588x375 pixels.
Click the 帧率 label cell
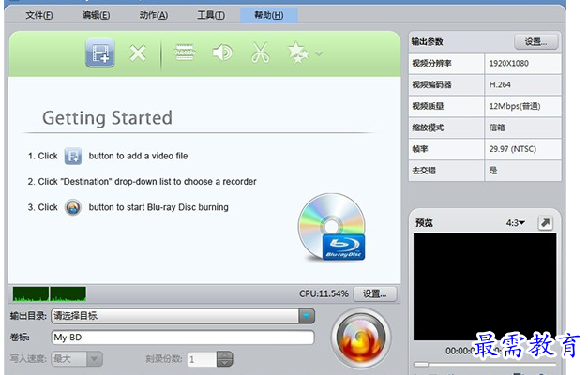pos(446,149)
